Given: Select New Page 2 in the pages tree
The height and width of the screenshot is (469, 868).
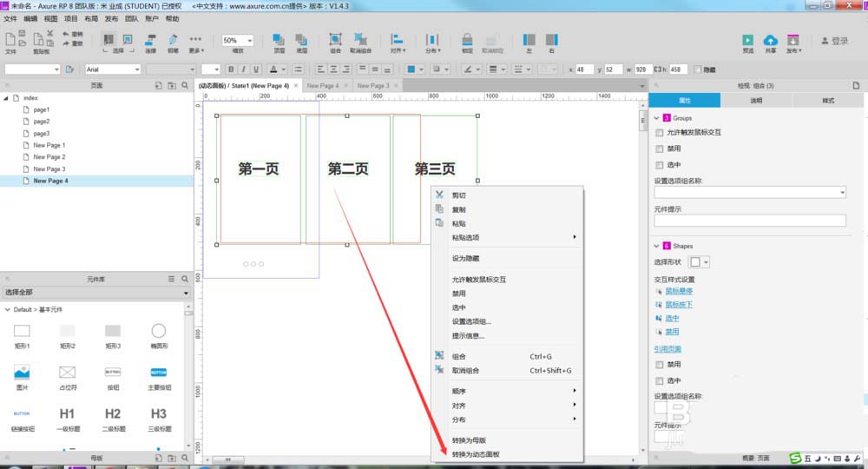Looking at the screenshot, I should (49, 156).
